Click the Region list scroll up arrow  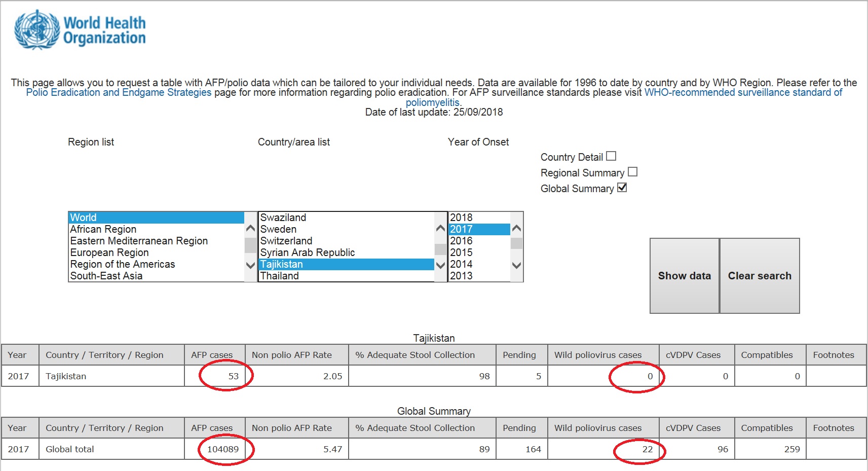tap(250, 229)
